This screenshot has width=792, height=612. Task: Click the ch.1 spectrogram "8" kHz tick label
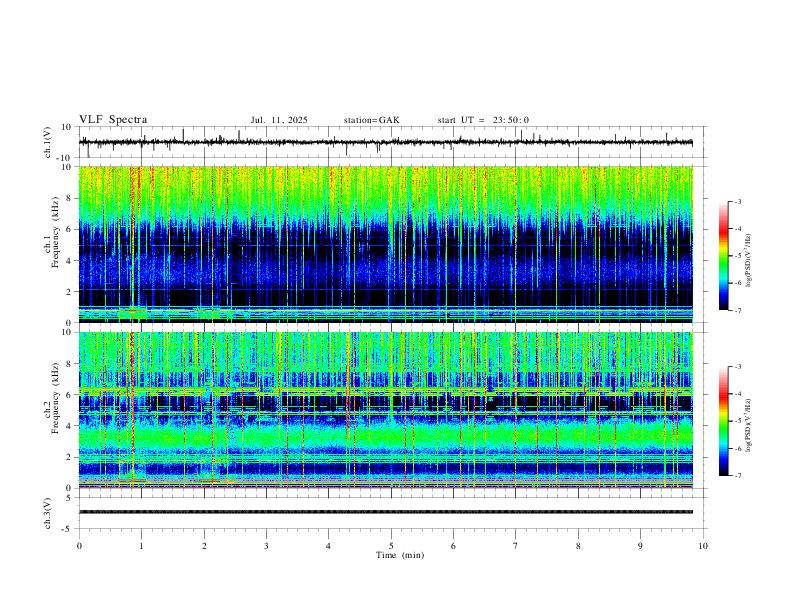pos(69,198)
